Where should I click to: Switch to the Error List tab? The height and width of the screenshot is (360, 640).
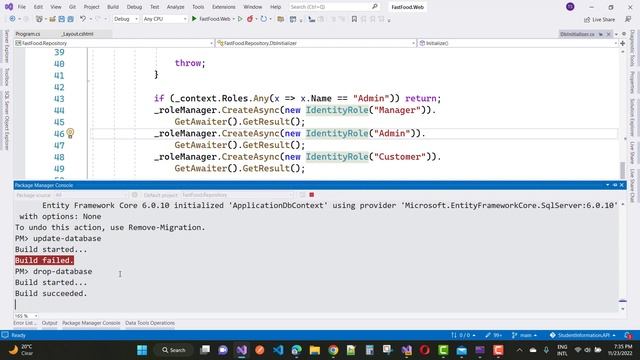click(25, 323)
